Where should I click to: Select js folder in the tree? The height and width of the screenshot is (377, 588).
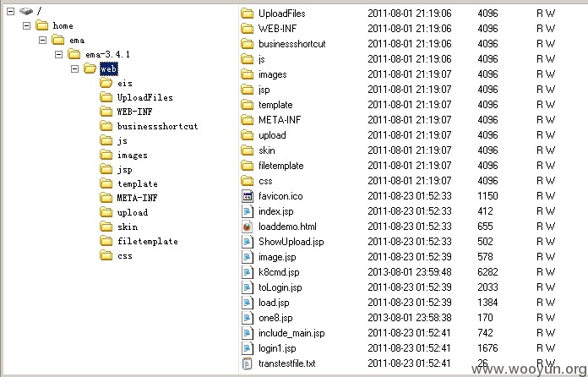click(x=122, y=140)
